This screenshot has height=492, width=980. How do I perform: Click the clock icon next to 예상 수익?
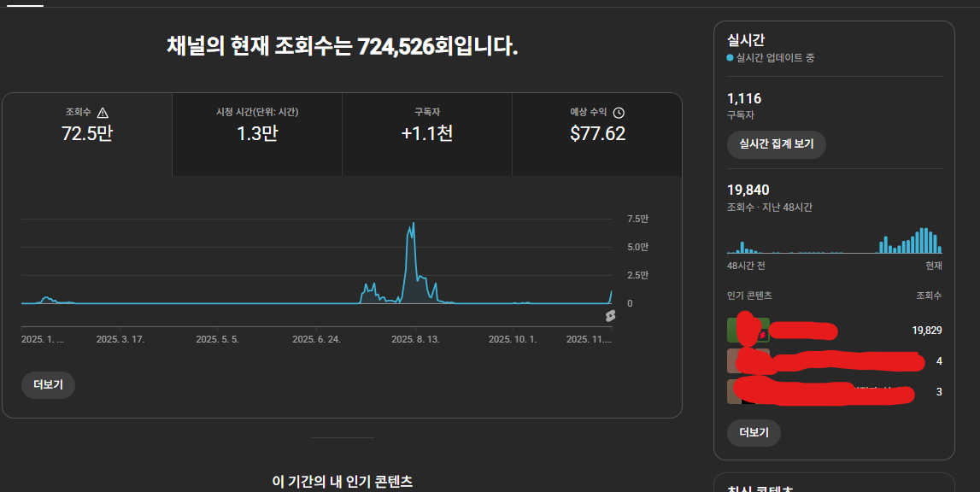point(619,113)
